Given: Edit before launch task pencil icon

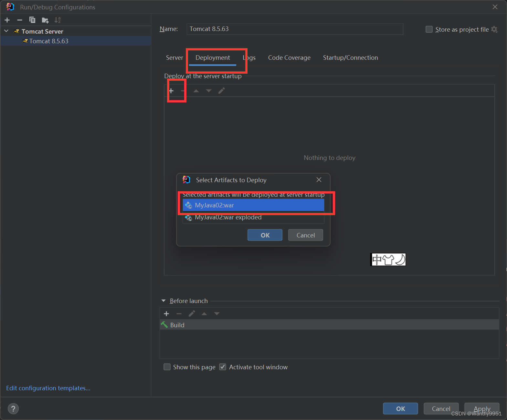Looking at the screenshot, I should (192, 314).
